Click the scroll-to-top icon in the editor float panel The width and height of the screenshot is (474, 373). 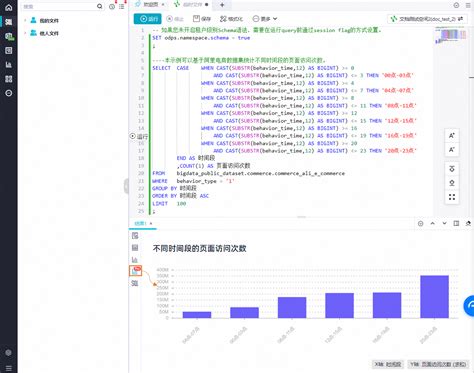[452, 169]
